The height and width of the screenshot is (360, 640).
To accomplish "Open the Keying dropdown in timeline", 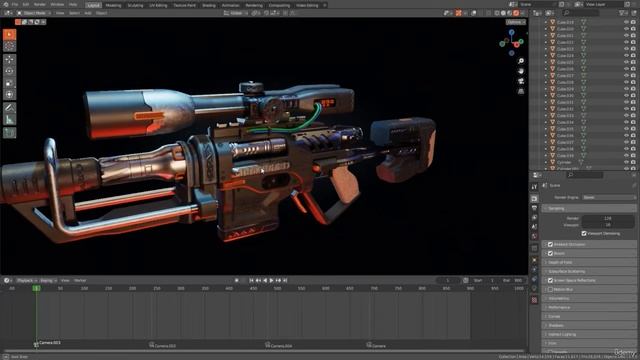I will point(48,280).
